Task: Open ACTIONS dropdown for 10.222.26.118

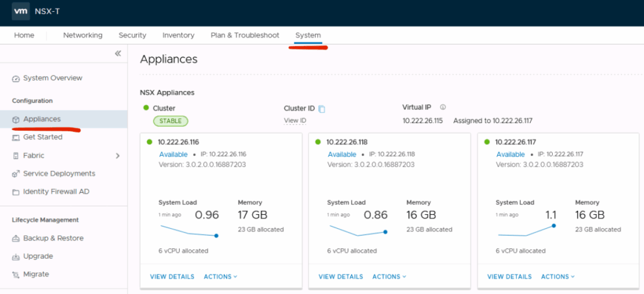Action: [x=389, y=277]
